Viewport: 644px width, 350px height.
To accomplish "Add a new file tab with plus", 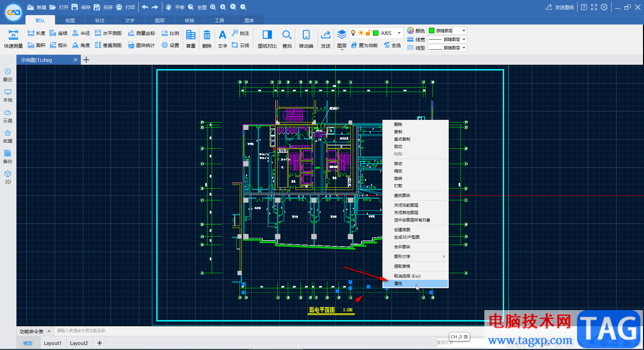I will (x=86, y=60).
